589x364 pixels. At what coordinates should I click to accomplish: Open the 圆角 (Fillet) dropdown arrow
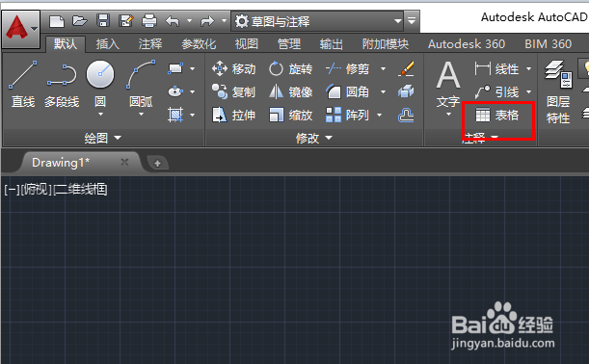(383, 91)
